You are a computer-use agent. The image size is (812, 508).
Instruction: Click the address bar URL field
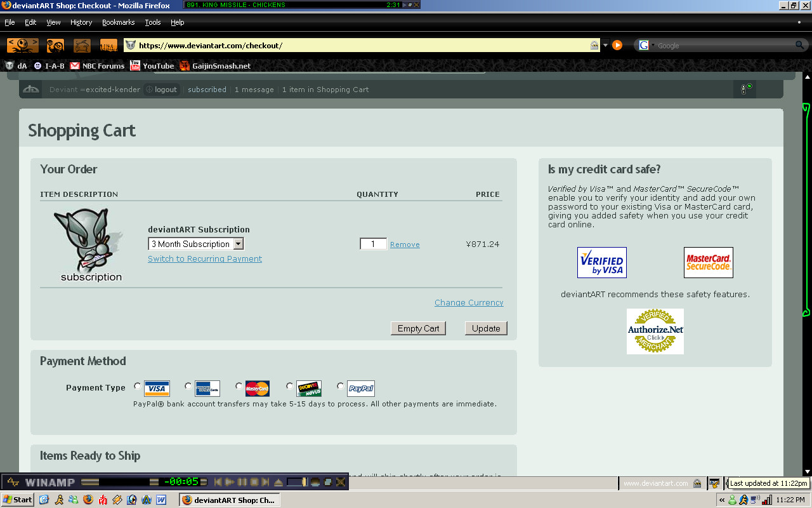pyautogui.click(x=363, y=46)
